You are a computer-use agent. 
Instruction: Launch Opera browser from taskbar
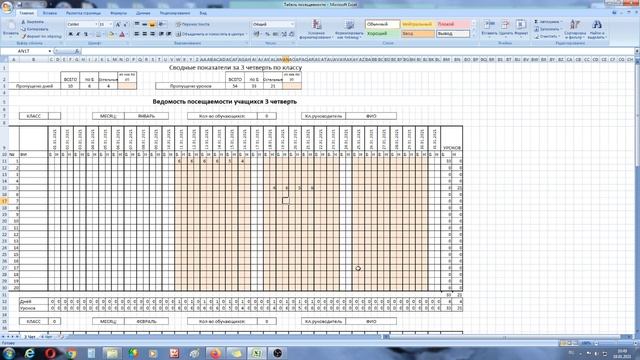coord(51,353)
